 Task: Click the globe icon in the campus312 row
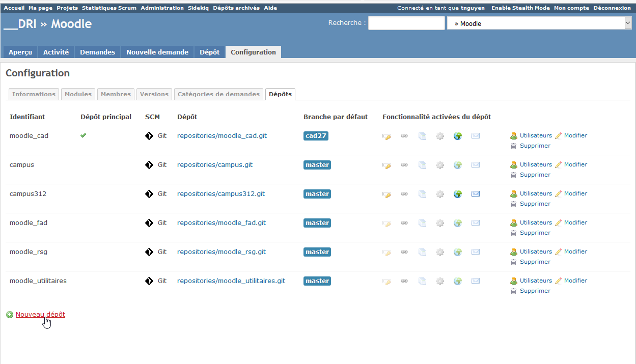tap(458, 194)
